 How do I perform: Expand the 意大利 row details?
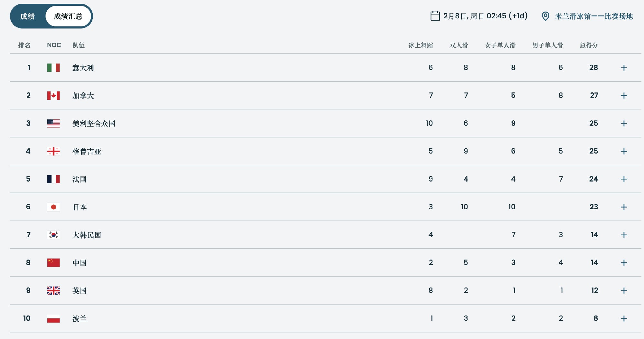[x=624, y=68]
